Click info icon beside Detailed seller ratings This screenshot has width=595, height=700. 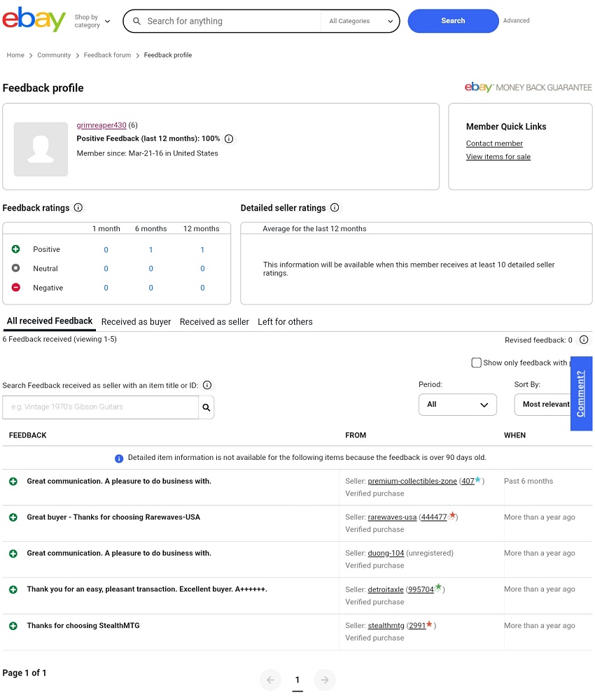[335, 208]
